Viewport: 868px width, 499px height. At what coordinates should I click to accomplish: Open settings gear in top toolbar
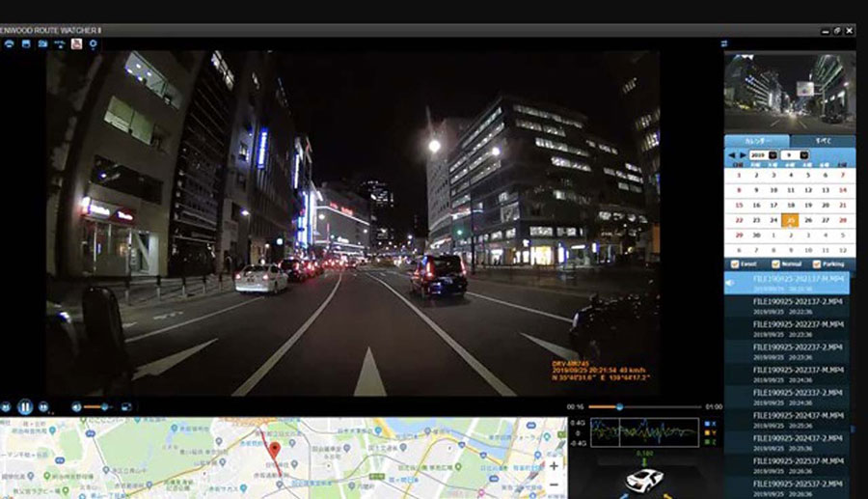93,43
